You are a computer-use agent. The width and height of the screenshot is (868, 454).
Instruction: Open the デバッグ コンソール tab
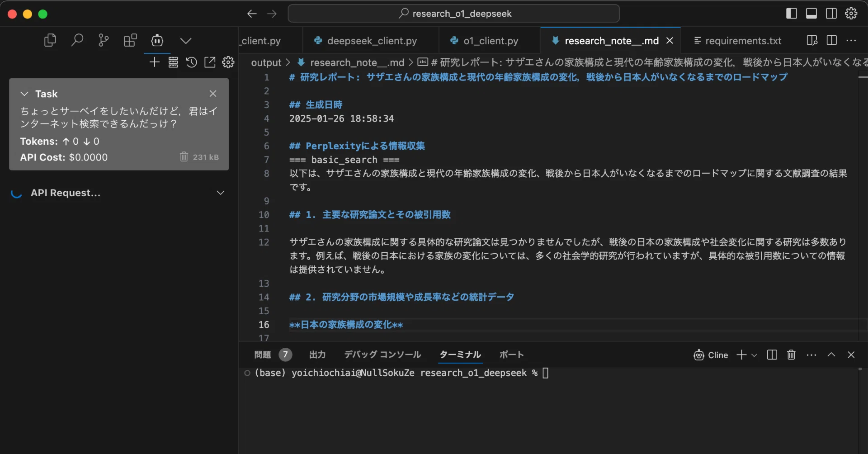[x=382, y=355]
